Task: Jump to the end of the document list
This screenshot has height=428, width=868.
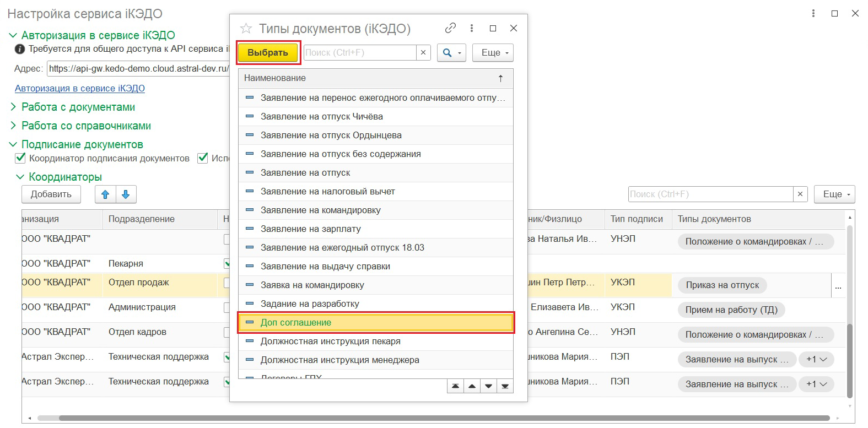Action: (x=505, y=386)
